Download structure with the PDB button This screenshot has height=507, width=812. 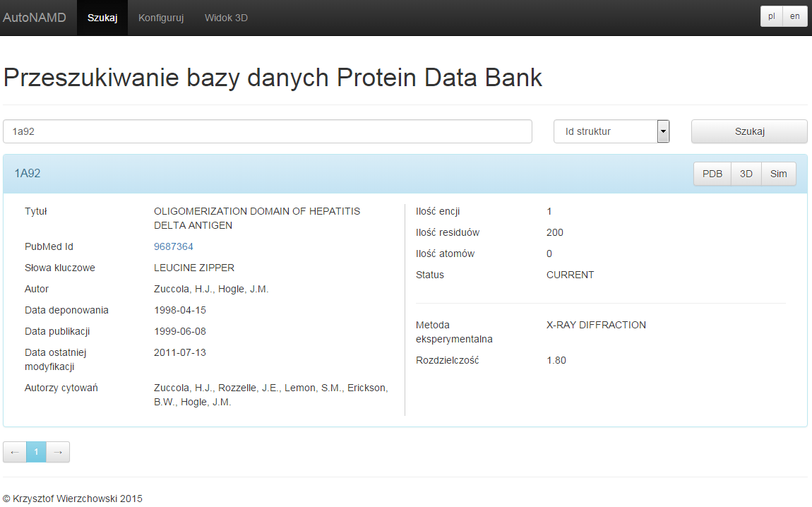pyautogui.click(x=712, y=174)
